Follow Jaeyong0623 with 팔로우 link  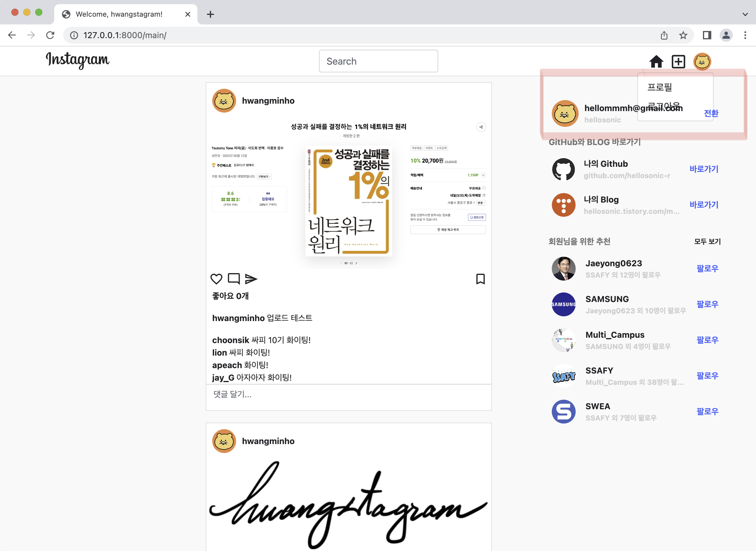707,268
